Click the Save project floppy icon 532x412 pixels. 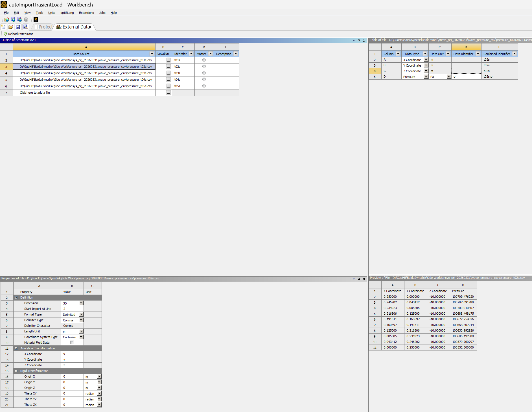click(18, 27)
